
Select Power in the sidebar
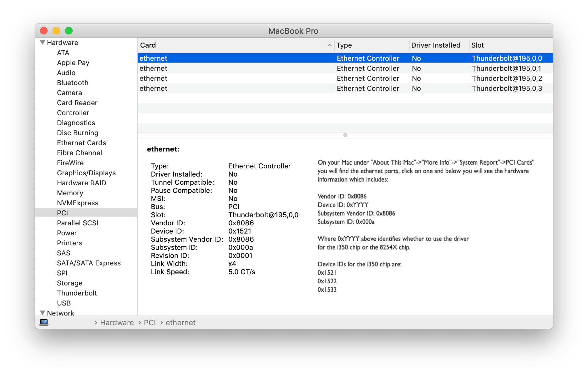coord(67,233)
